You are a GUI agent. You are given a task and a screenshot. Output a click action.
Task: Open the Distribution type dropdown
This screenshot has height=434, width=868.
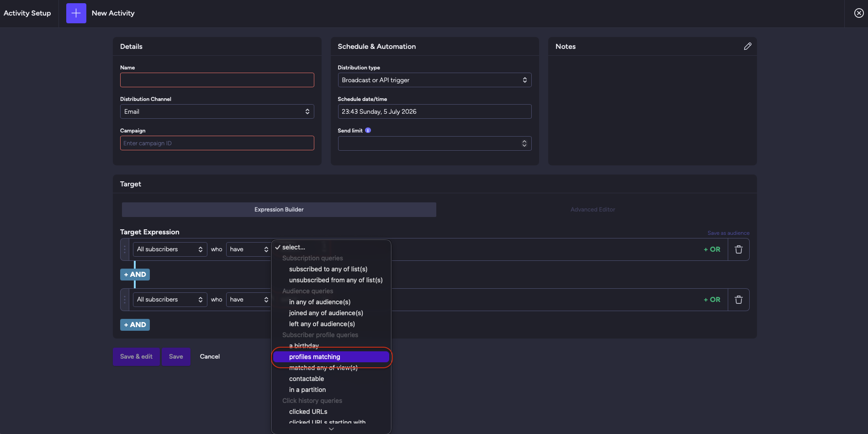[434, 80]
